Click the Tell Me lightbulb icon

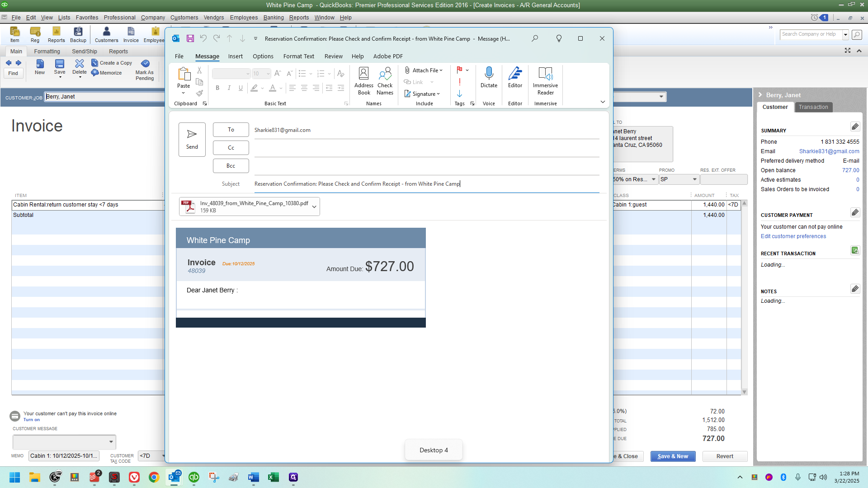[x=559, y=38]
